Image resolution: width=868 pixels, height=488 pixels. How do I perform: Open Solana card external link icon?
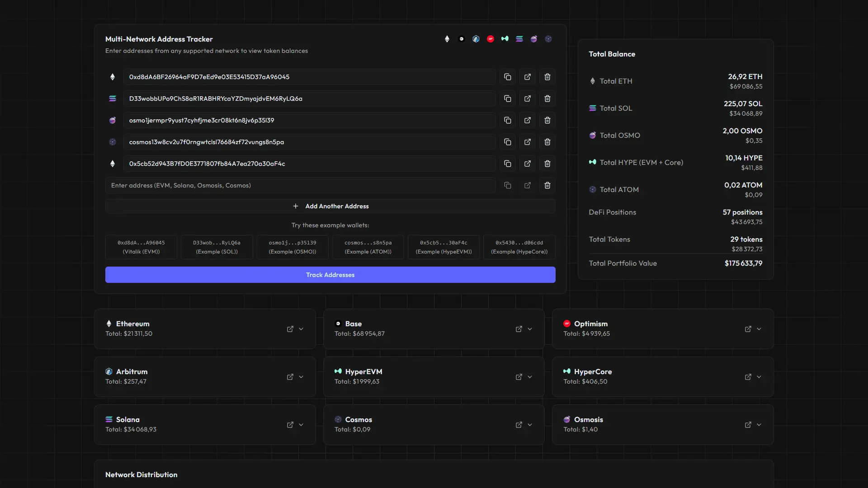pos(290,425)
